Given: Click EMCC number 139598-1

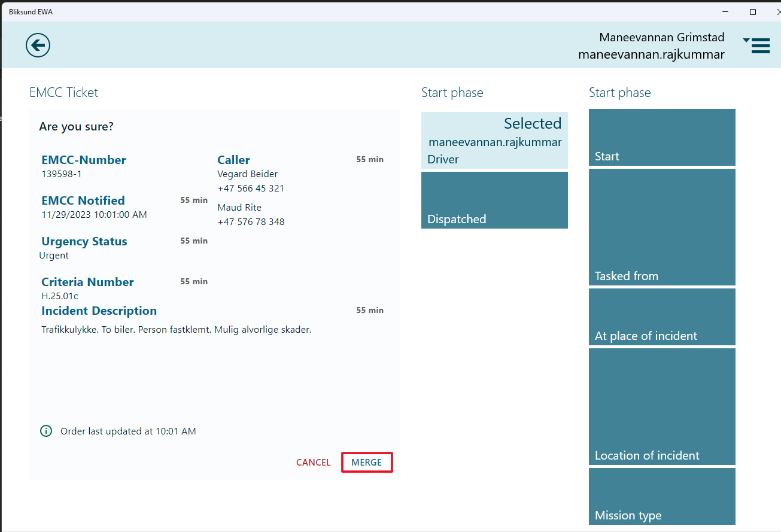Looking at the screenshot, I should pos(60,174).
